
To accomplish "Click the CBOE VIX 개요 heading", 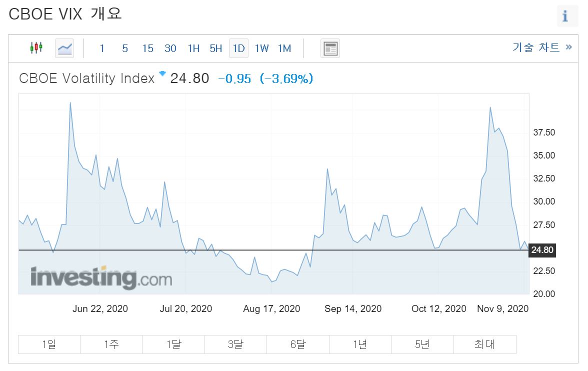I will 65,14.
